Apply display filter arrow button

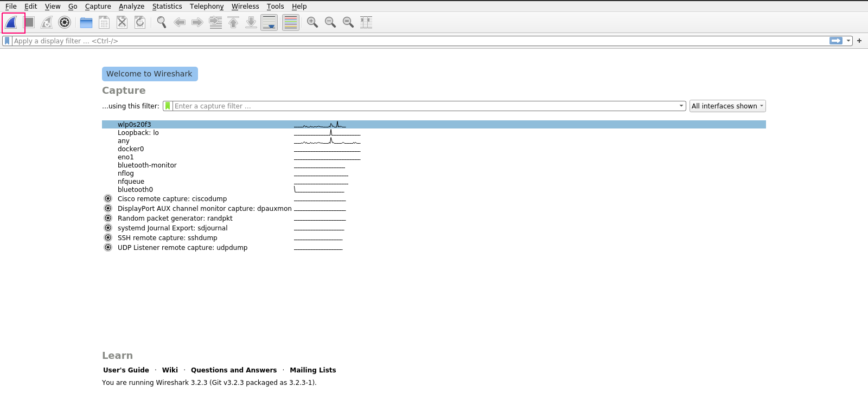(836, 41)
